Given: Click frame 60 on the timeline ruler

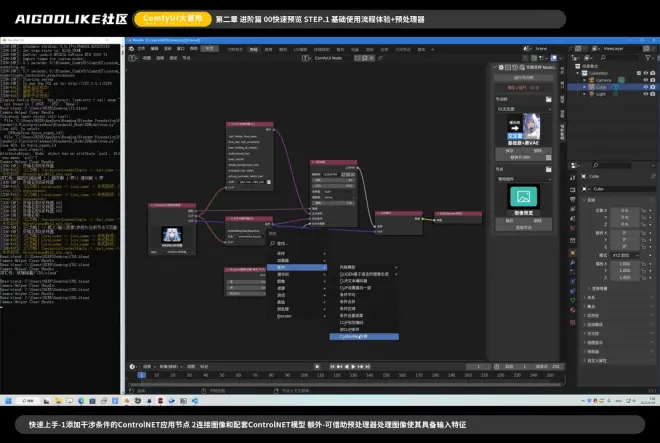Looking at the screenshot, I should tap(239, 376).
